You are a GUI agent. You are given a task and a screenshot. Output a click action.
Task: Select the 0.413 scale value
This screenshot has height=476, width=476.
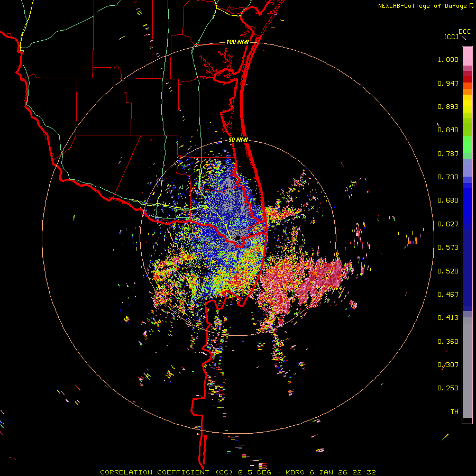click(448, 318)
